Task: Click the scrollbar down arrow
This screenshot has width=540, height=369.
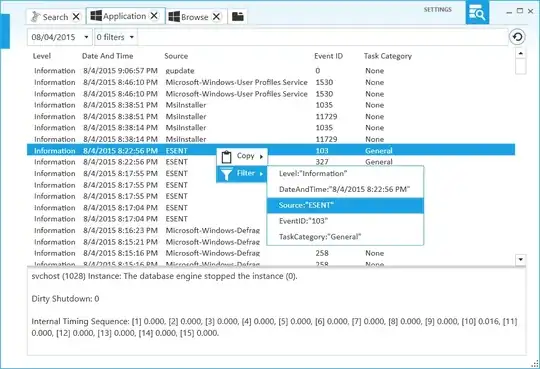Action: pyautogui.click(x=520, y=259)
